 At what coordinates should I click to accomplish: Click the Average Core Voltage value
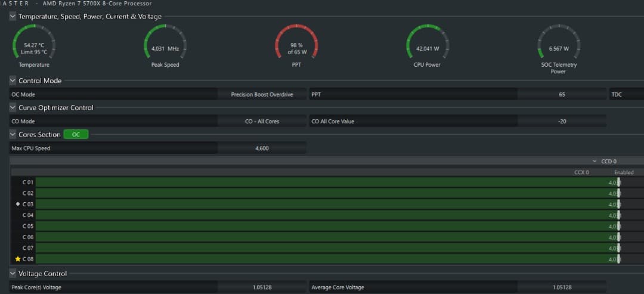tap(562, 287)
